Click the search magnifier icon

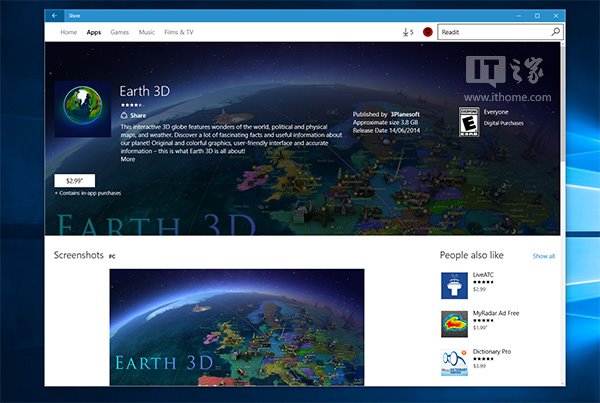pos(556,32)
